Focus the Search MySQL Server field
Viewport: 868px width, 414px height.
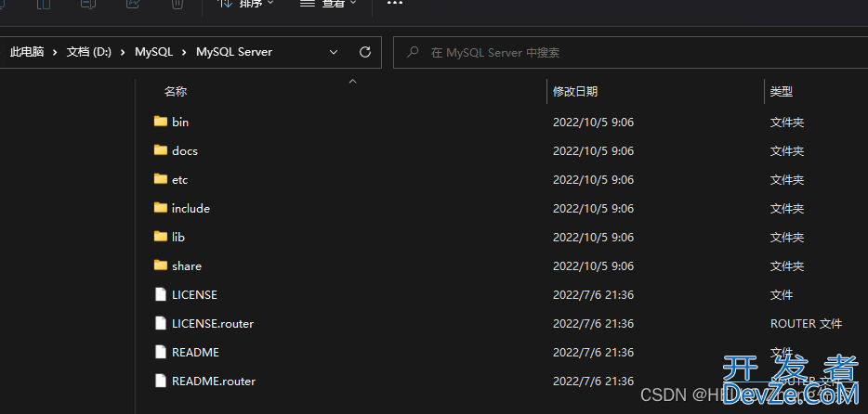click(x=630, y=53)
